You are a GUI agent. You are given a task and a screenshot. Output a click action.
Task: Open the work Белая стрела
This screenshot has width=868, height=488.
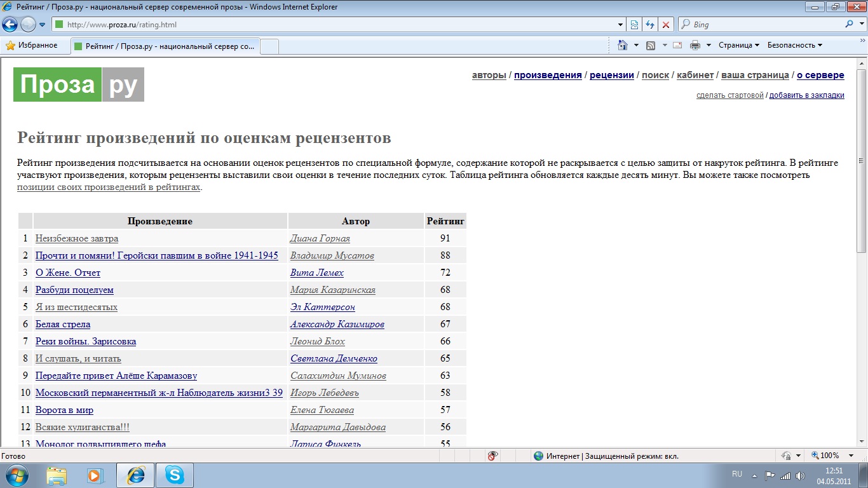tap(63, 324)
